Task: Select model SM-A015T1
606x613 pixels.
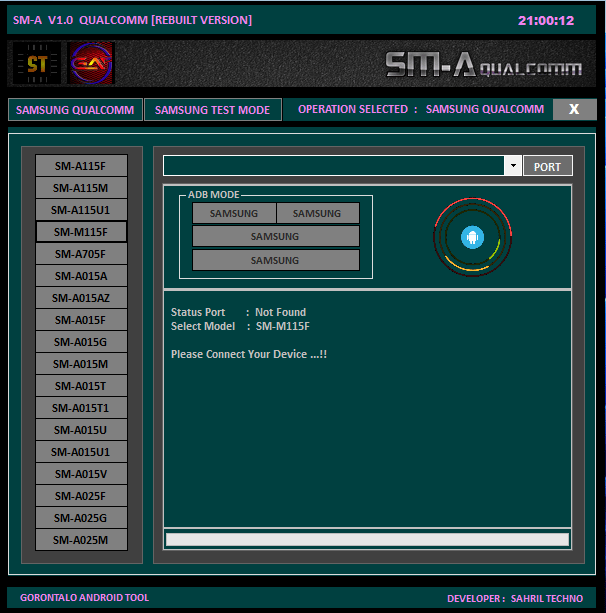Action: click(x=81, y=408)
